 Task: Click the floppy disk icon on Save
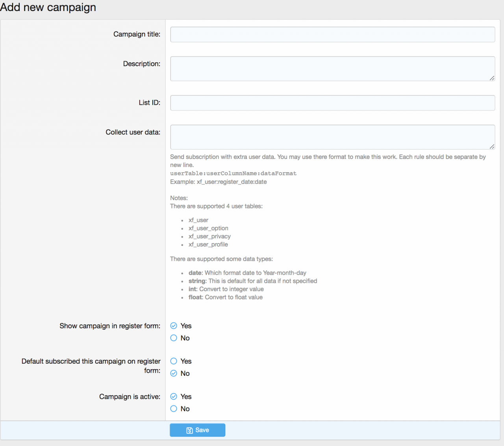[189, 430]
